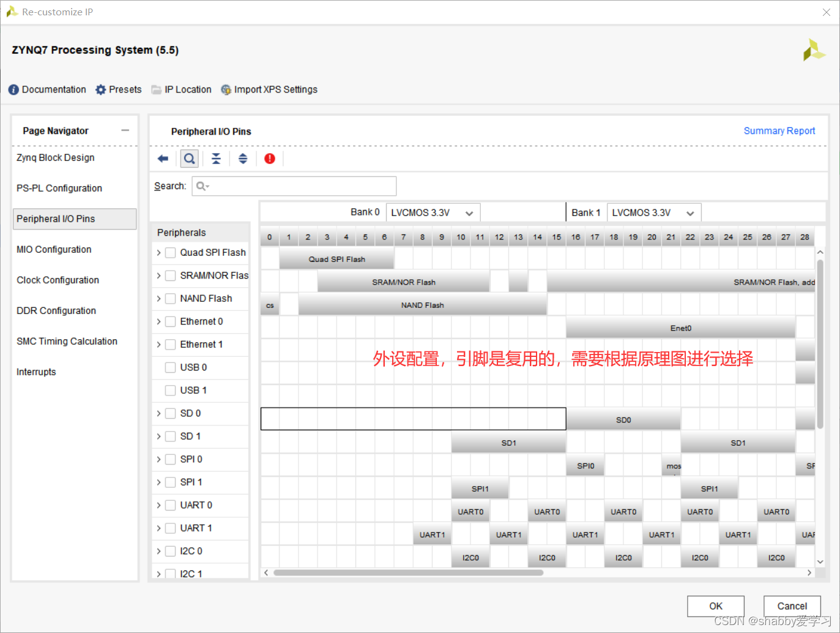840x633 pixels.
Task: Expand the UART 1 tree row
Action: coord(158,528)
